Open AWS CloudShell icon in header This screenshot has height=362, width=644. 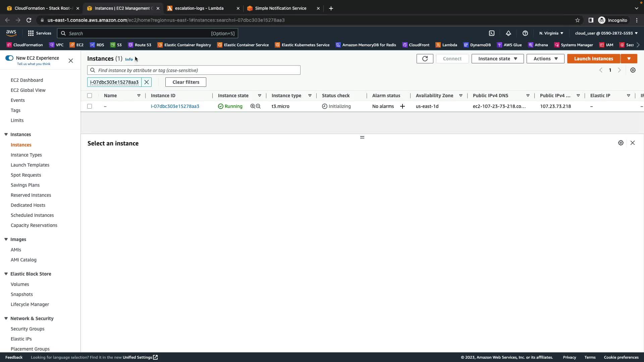pos(492,33)
